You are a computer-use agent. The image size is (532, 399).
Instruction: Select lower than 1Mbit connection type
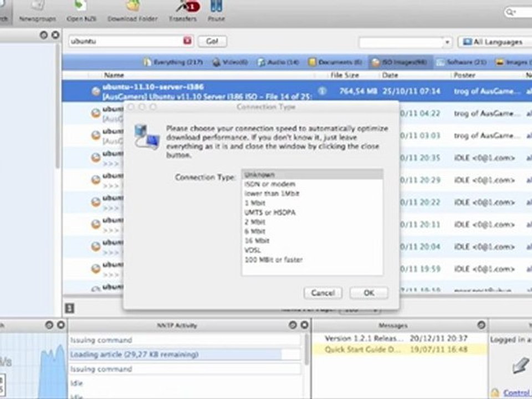[312, 193]
